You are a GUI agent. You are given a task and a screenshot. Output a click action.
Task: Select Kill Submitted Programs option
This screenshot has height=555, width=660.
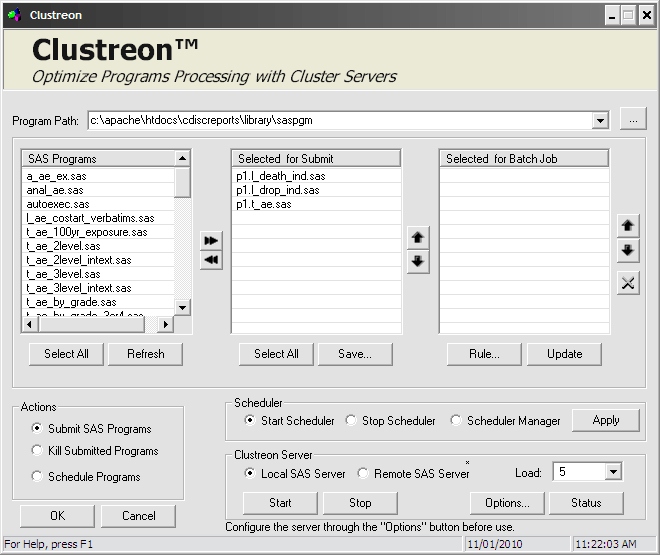point(37,450)
